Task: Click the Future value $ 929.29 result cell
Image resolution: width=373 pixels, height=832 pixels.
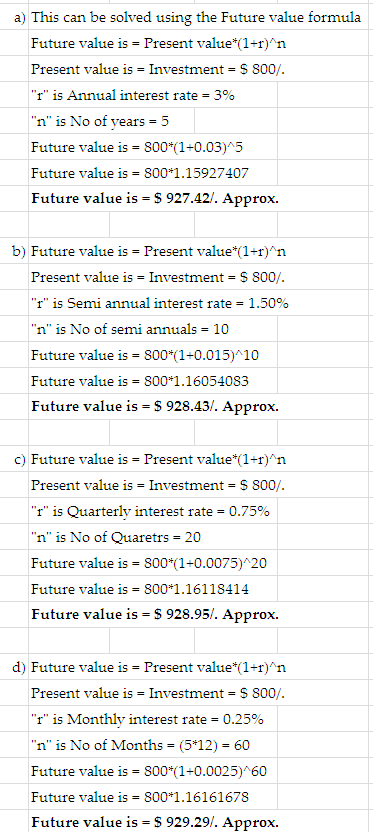Action: (x=155, y=823)
